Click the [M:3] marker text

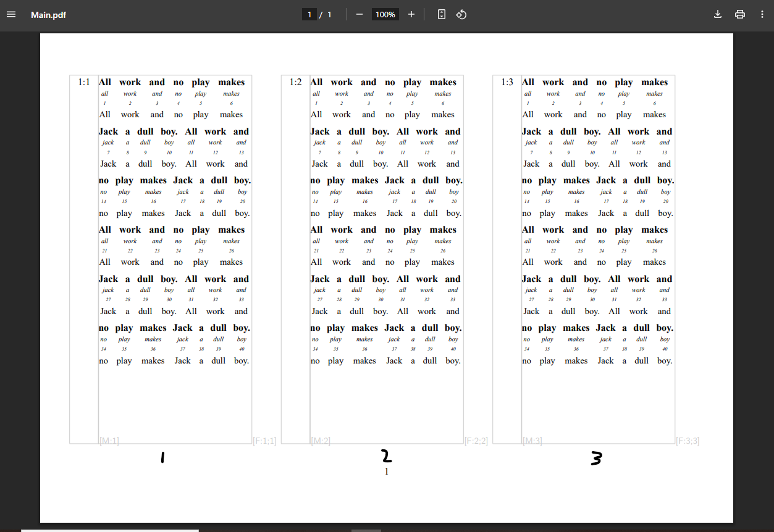(x=532, y=441)
